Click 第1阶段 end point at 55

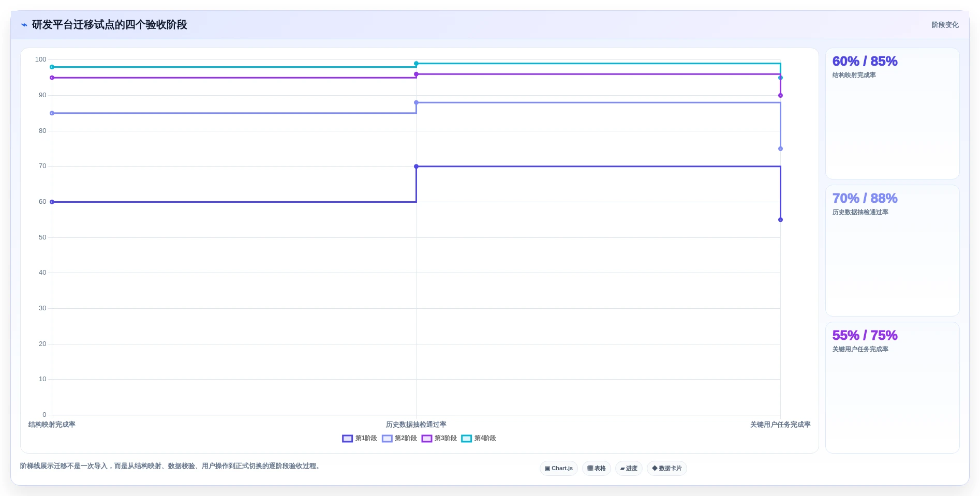click(780, 220)
